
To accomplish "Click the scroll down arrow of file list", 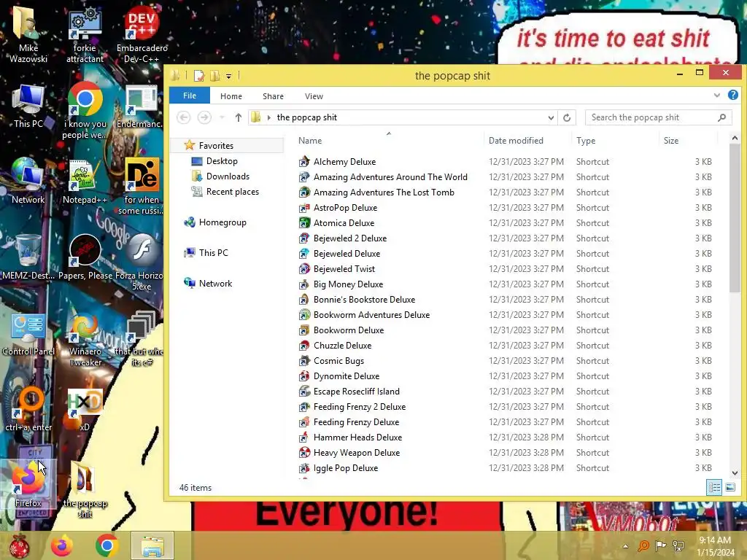I will coord(735,472).
